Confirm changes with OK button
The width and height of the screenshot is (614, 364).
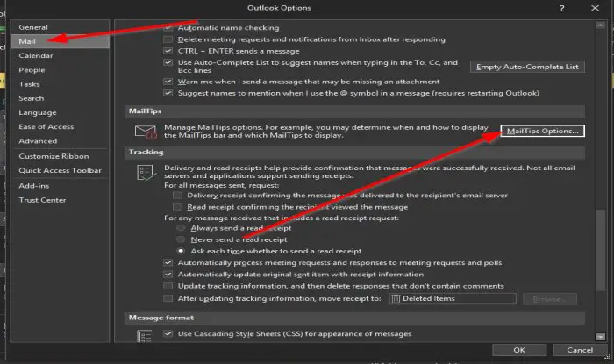tap(519, 350)
